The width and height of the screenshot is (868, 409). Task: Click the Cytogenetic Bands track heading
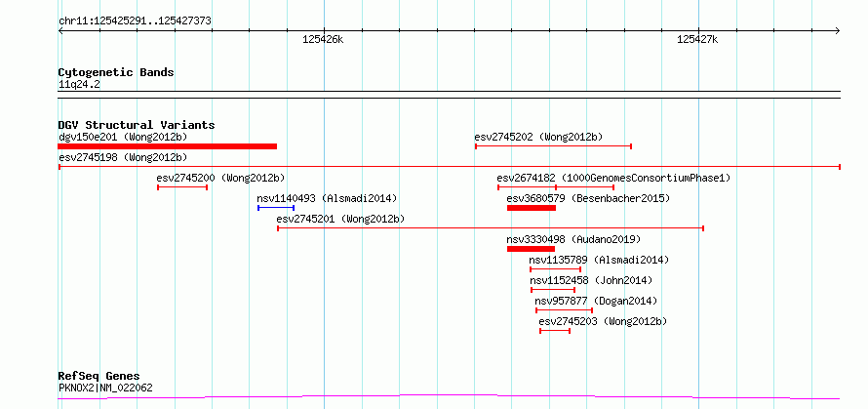click(116, 72)
